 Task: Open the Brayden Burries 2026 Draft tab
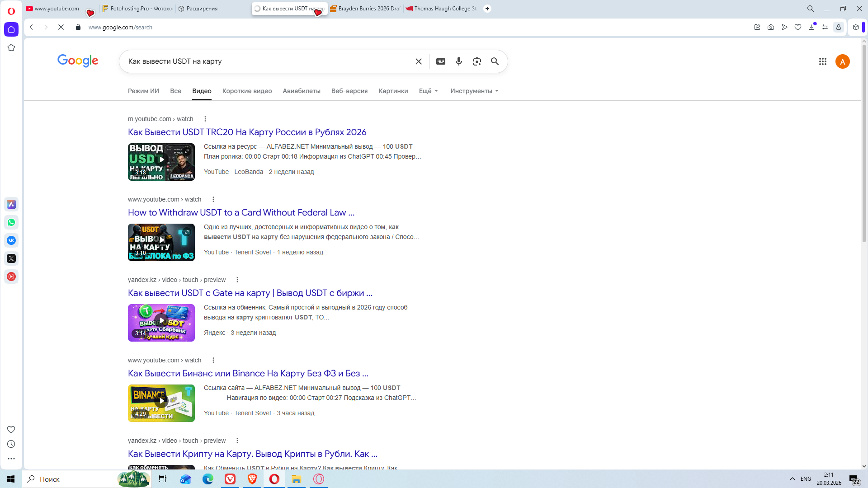[365, 9]
